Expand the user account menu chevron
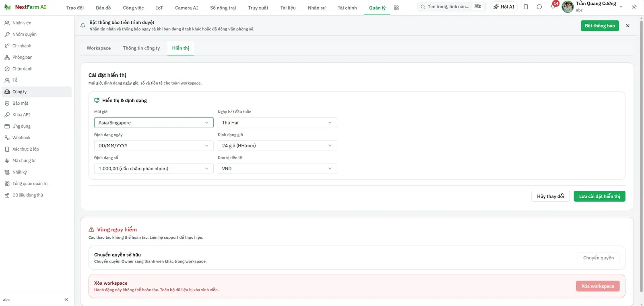 coord(621,7)
